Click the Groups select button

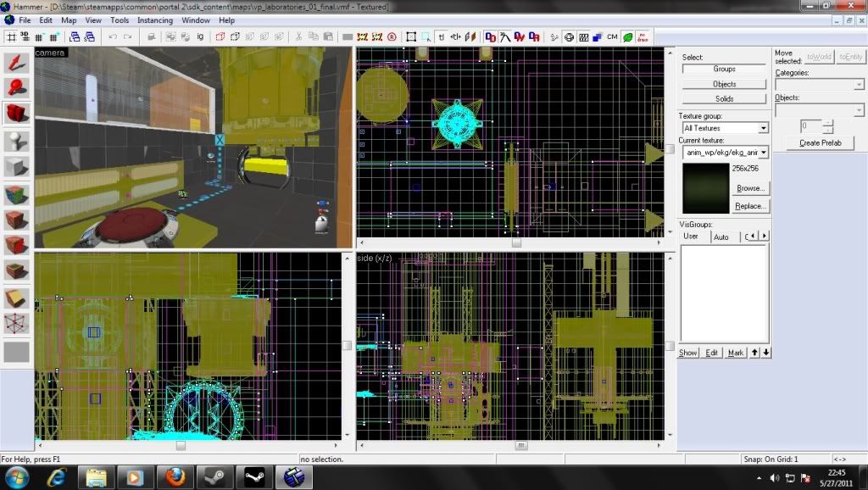[724, 70]
